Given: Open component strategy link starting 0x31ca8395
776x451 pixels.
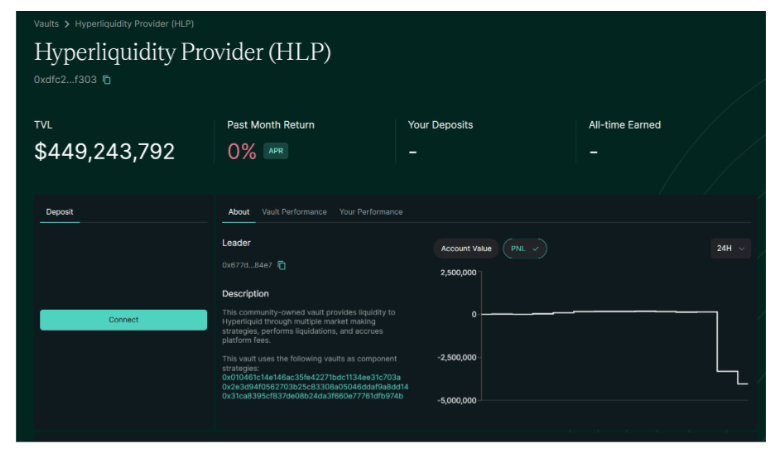Looking at the screenshot, I should click(312, 396).
